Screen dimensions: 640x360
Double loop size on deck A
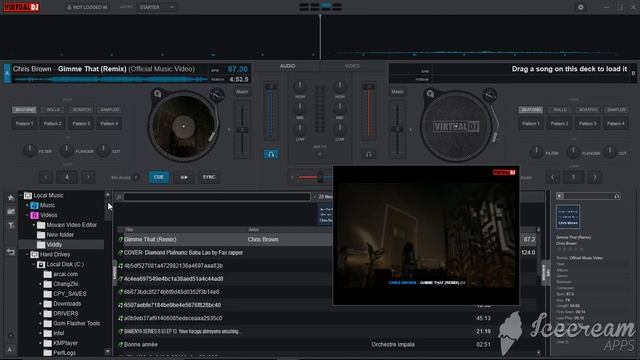pos(88,177)
